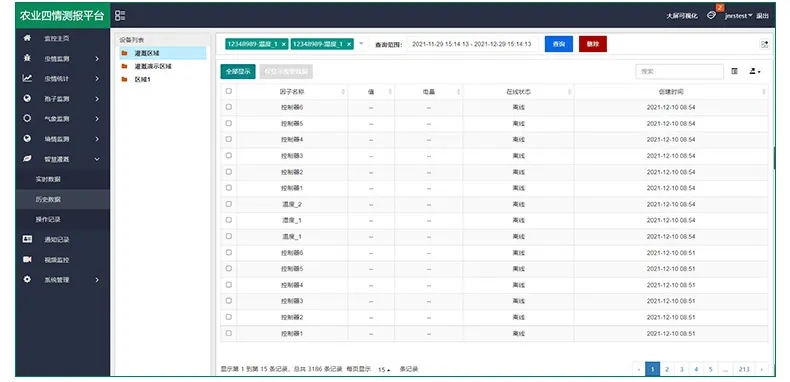Click the folder icon of 灌溉区域
The width and height of the screenshot is (790, 382).
[124, 53]
